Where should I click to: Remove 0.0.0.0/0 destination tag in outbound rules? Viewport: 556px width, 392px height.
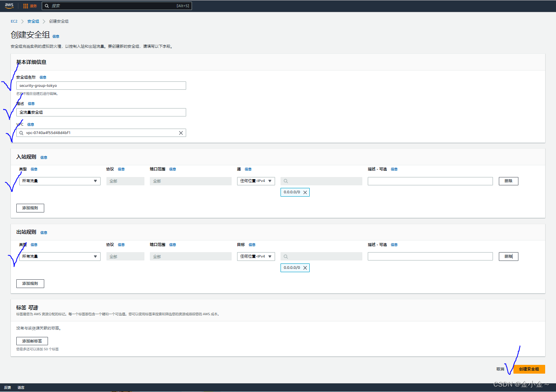click(x=305, y=268)
